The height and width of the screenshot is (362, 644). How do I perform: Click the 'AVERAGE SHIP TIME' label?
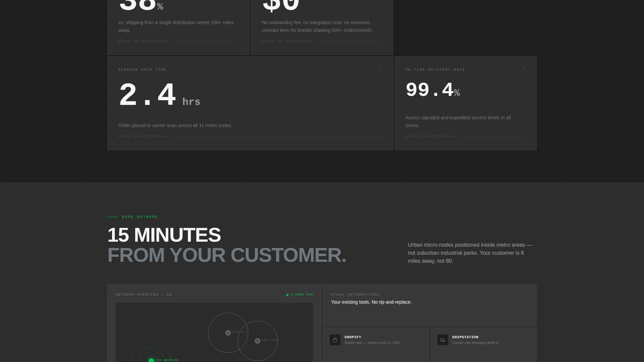(143, 70)
